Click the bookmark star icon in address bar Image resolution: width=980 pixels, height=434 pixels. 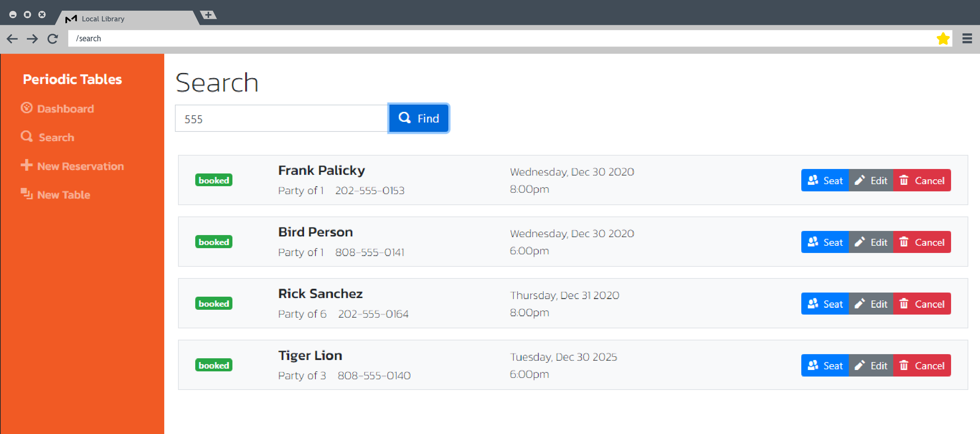coord(943,39)
